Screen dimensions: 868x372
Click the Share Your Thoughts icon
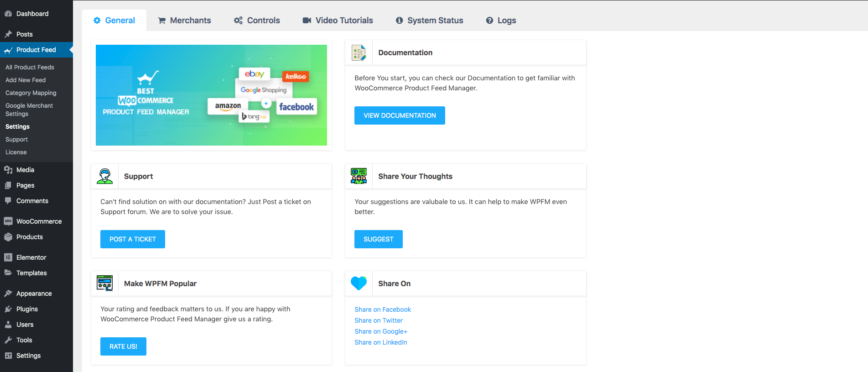[x=359, y=176]
